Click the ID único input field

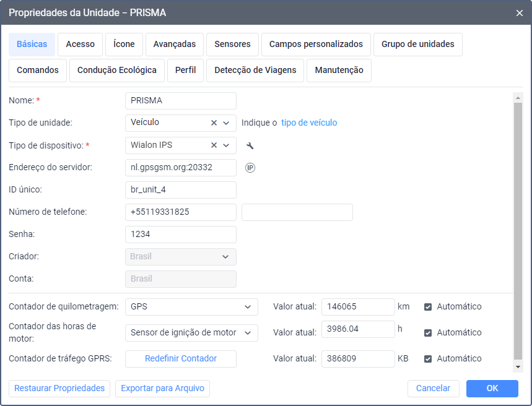tap(181, 190)
